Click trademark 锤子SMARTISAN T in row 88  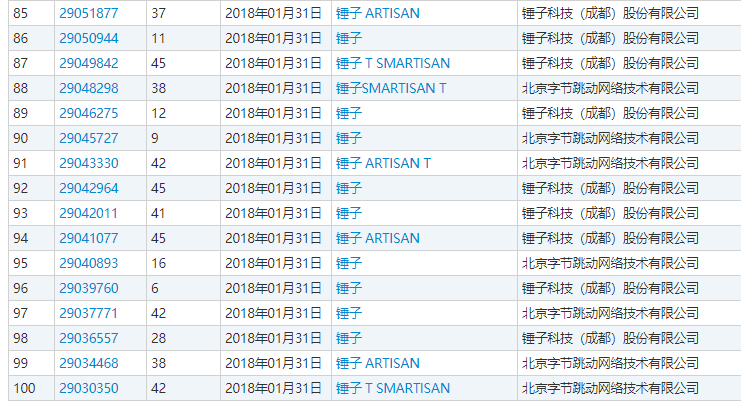click(x=391, y=88)
